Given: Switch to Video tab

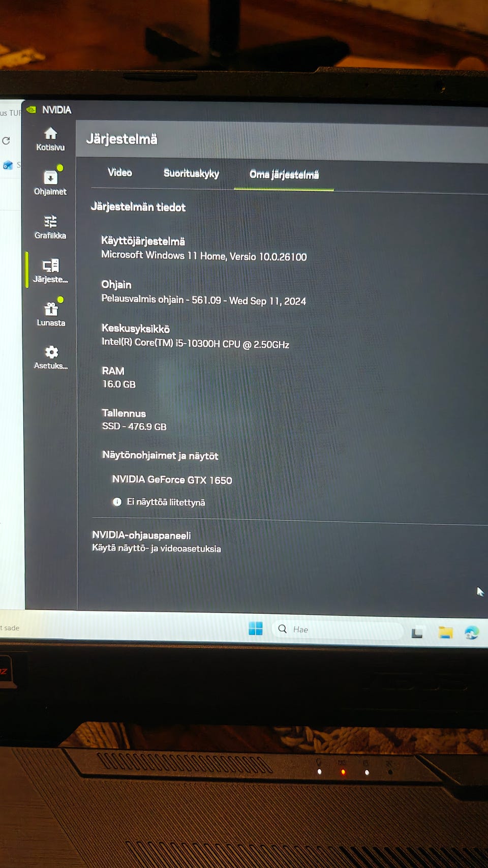Looking at the screenshot, I should pos(120,172).
